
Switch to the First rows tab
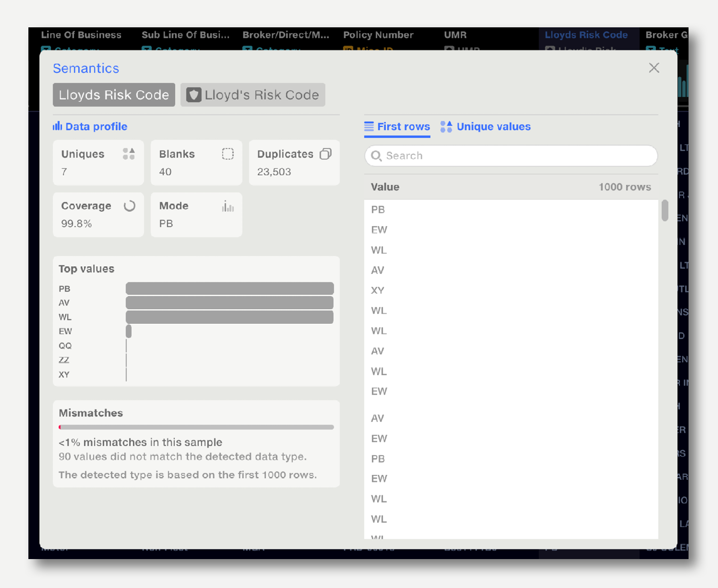click(397, 127)
